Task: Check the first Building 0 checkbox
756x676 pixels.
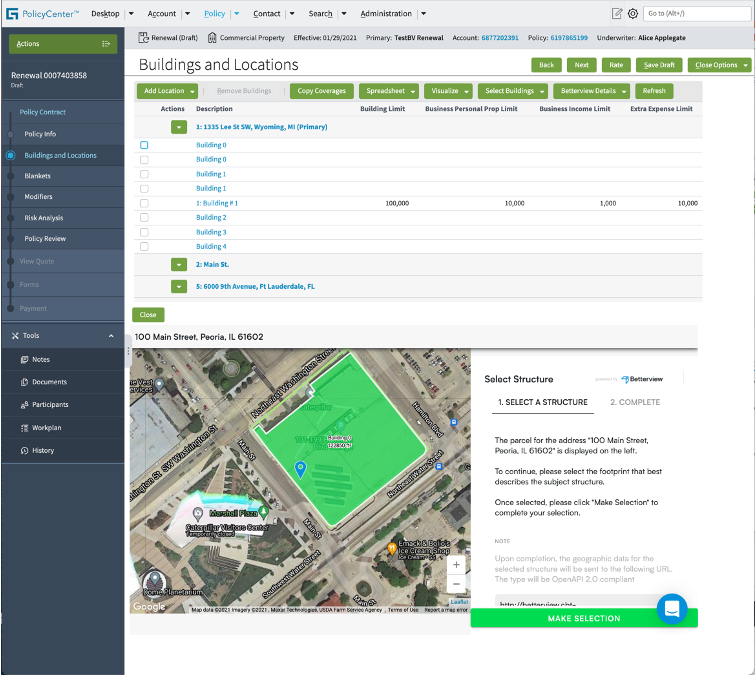Action: pyautogui.click(x=144, y=145)
